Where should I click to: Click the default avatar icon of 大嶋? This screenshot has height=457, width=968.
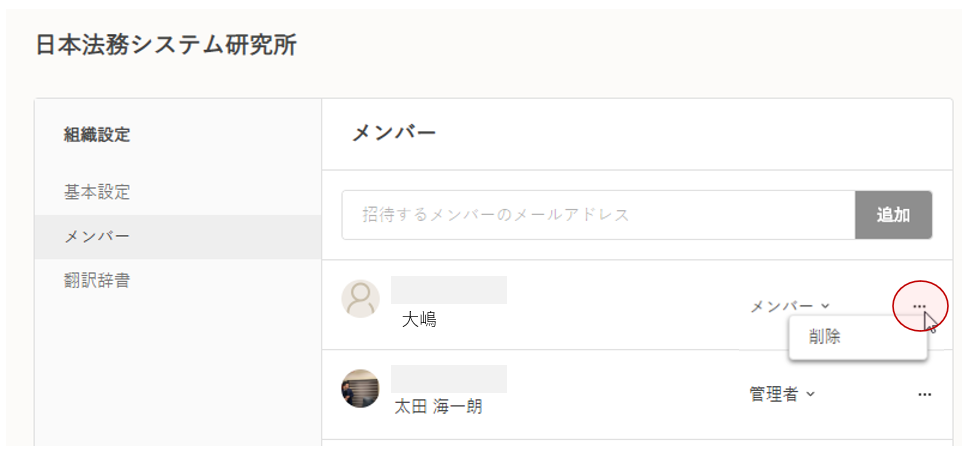[x=361, y=299]
